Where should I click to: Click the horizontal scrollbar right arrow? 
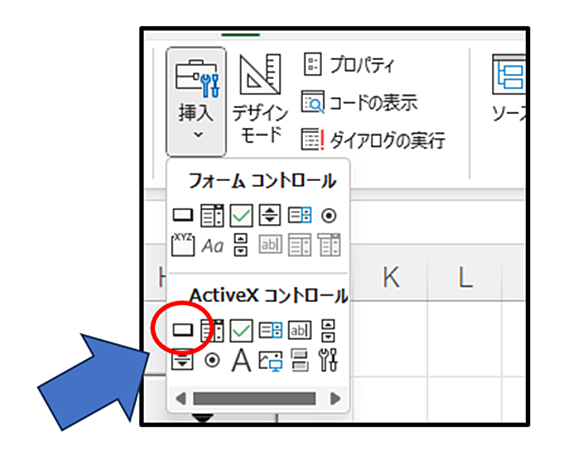pyautogui.click(x=335, y=398)
